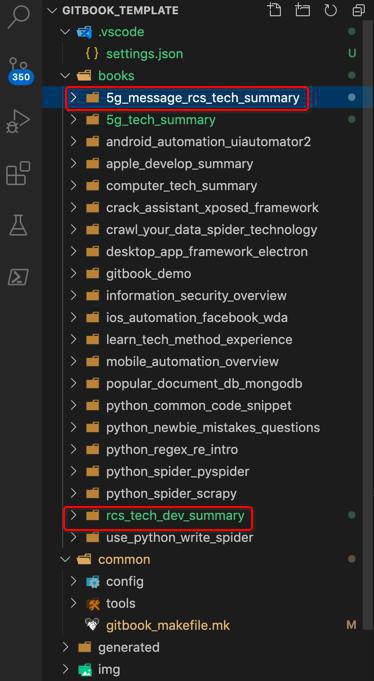Image resolution: width=374 pixels, height=681 pixels.
Task: Collapse the GITBOOK_TEMPLATE root section
Action: (x=53, y=10)
